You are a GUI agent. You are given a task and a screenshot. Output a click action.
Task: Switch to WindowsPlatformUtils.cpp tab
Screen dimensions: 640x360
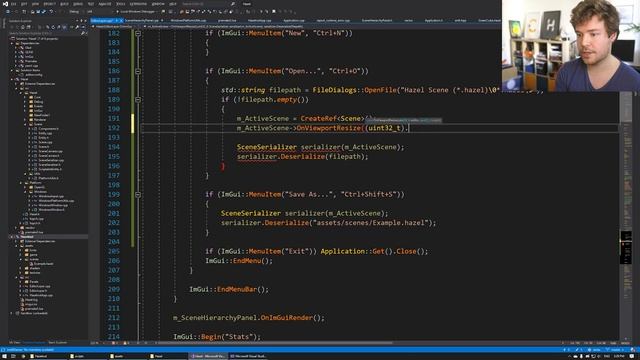pos(188,20)
